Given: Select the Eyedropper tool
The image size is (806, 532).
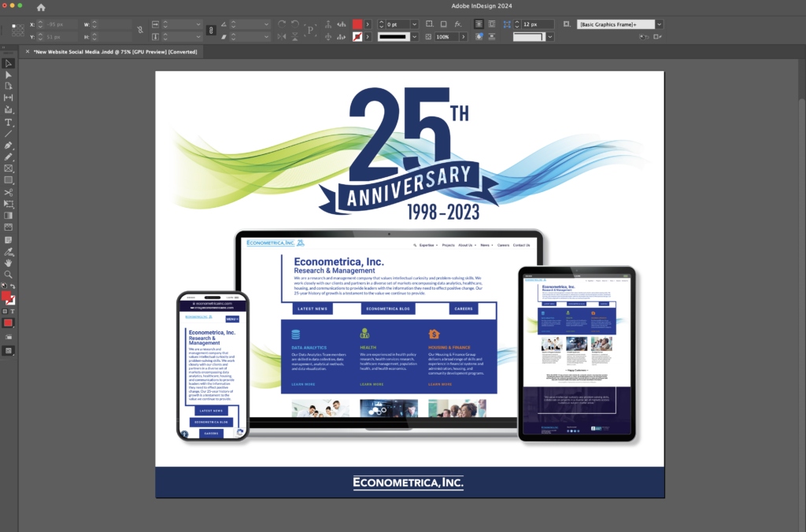Looking at the screenshot, I should pos(8,252).
